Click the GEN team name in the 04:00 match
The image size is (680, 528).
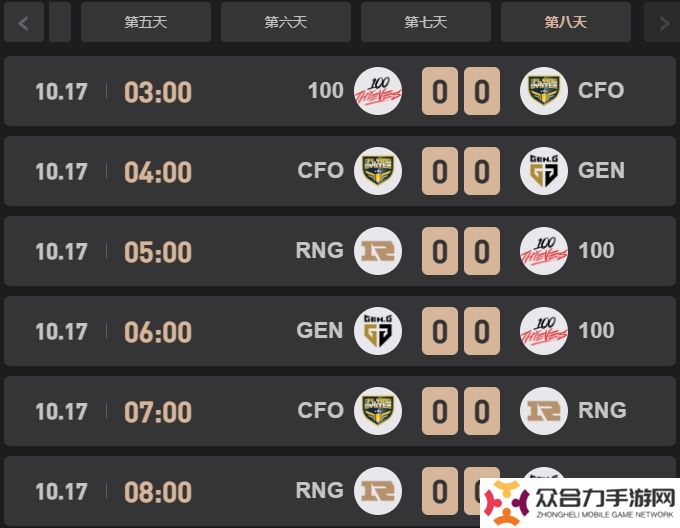601,170
